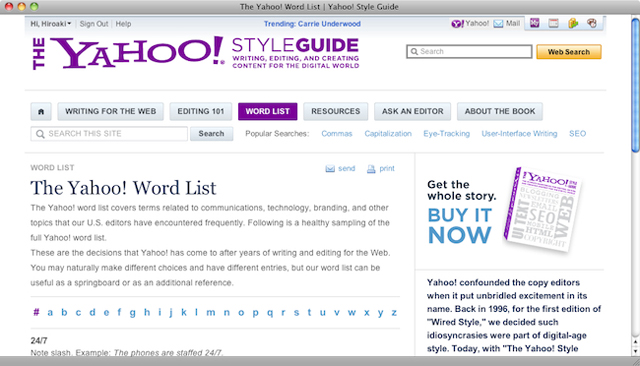Jump to letter t entries
This screenshot has height=366, width=640.
[x=309, y=313]
